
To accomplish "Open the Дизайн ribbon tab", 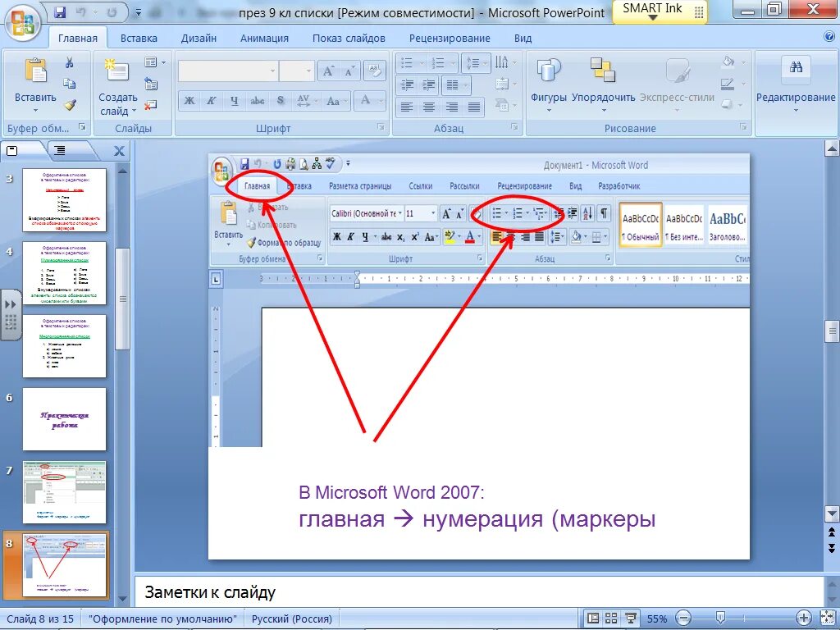I will pos(199,38).
